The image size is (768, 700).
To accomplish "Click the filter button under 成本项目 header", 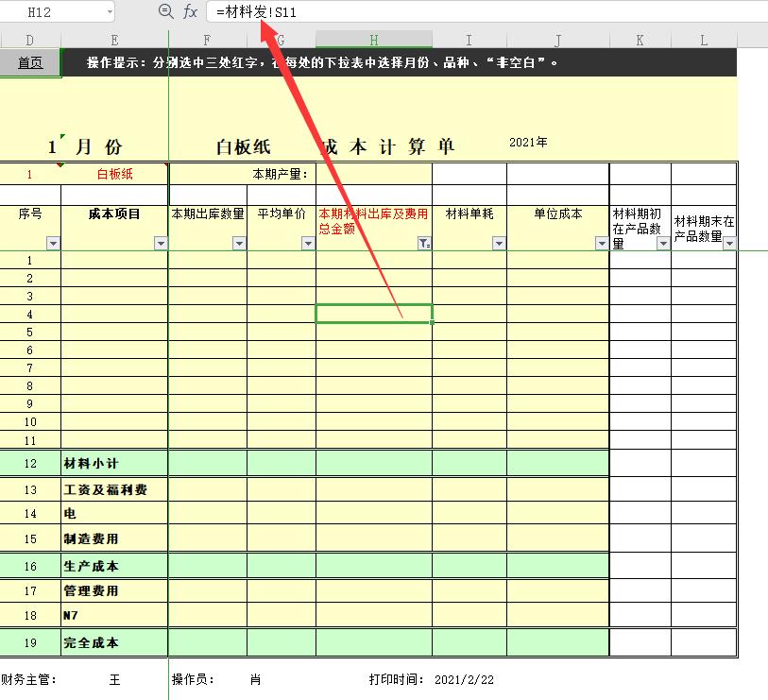I will (x=161, y=244).
